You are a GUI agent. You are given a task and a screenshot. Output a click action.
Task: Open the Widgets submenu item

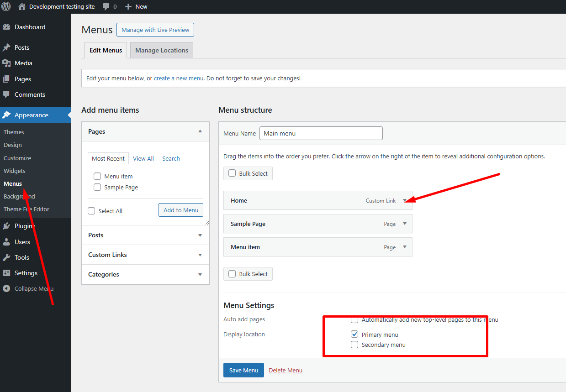(x=15, y=171)
